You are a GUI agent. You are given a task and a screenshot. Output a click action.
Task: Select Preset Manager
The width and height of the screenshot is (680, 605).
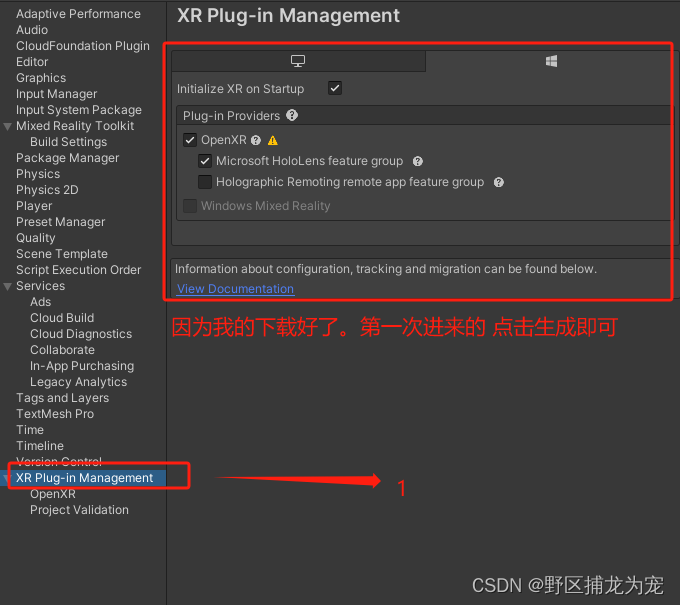click(x=61, y=222)
